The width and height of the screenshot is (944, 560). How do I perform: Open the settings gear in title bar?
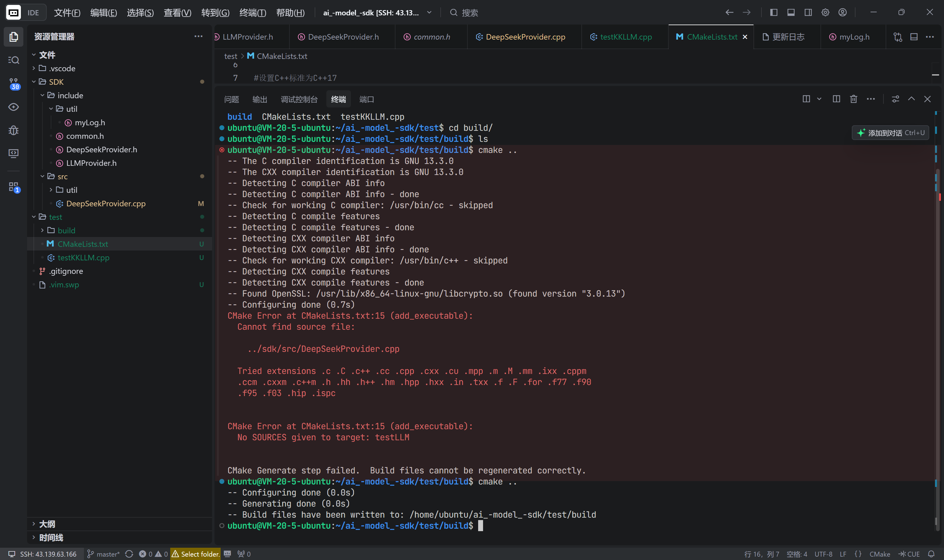click(825, 13)
